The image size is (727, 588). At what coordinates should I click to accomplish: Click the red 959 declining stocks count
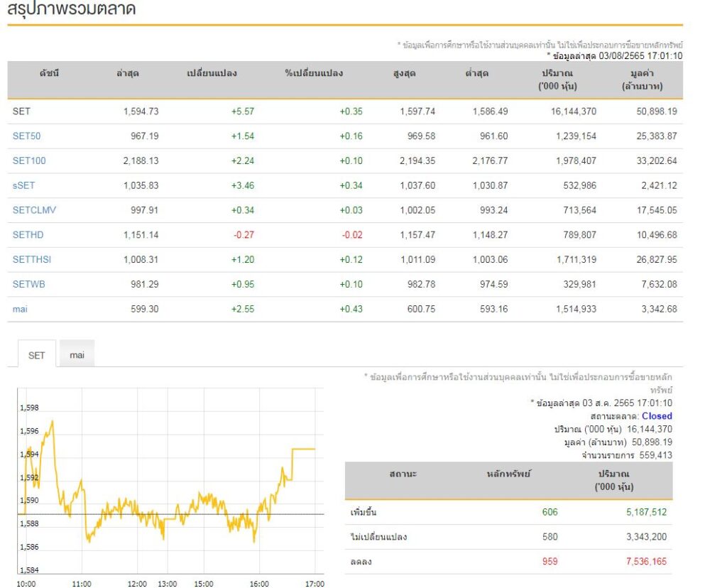(x=550, y=561)
